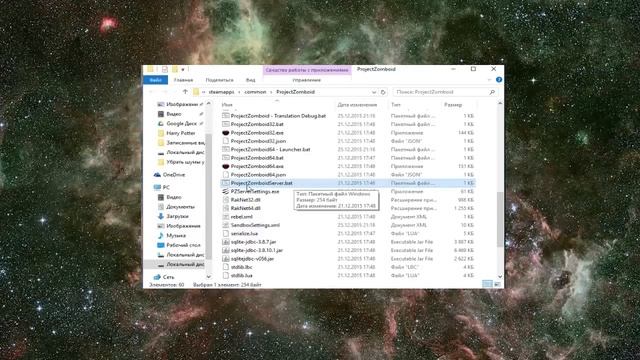Select ProjectZomboid64 - Launcher.bat file
The width and height of the screenshot is (640, 360).
click(270, 149)
